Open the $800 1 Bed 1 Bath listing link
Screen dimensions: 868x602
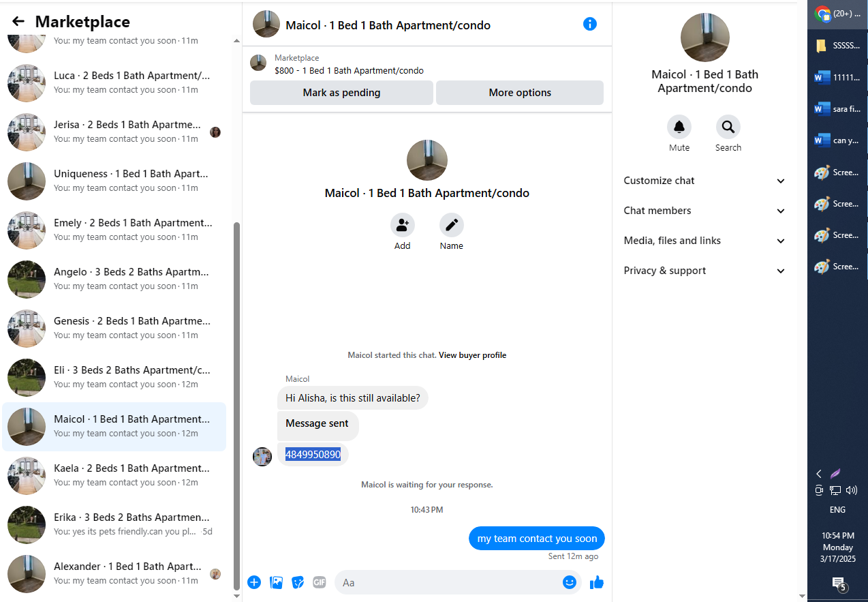click(349, 71)
